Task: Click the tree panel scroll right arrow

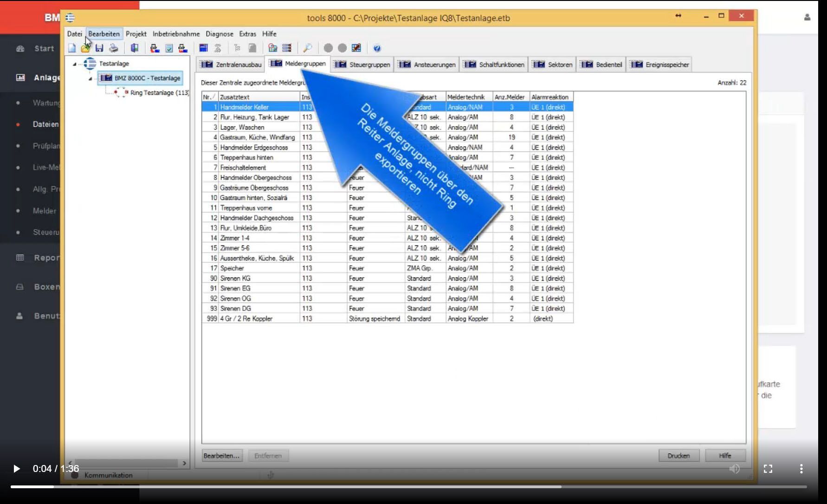Action: [x=184, y=463]
